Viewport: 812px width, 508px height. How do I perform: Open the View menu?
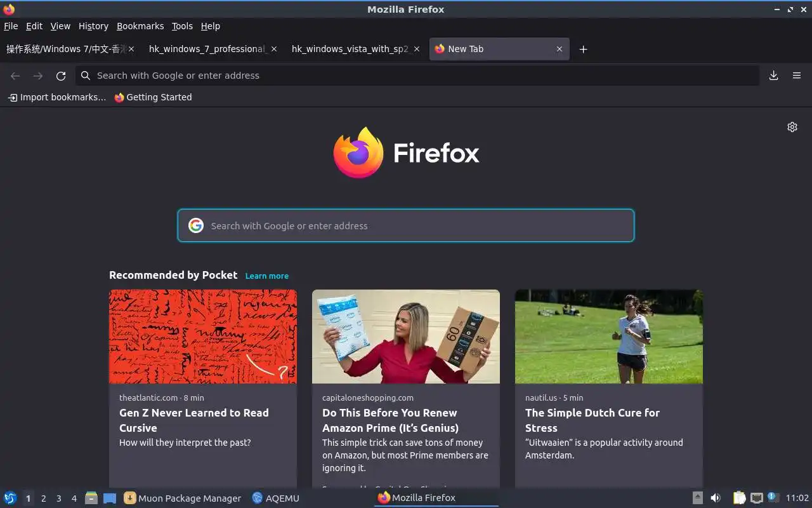tap(60, 26)
